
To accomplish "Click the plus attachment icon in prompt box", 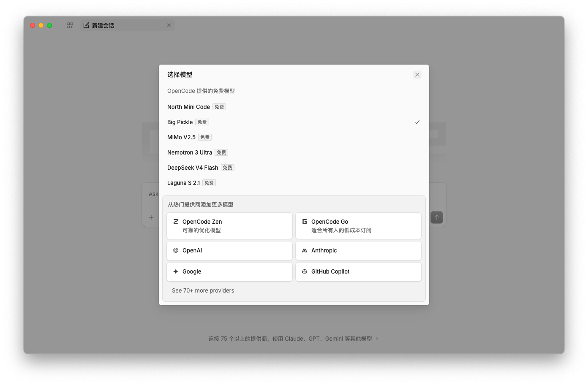I will [151, 217].
